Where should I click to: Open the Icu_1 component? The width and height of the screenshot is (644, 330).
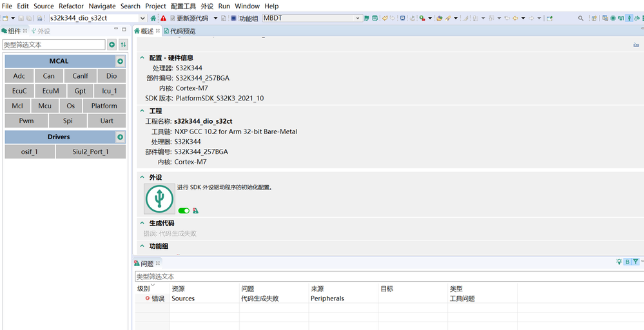109,91
